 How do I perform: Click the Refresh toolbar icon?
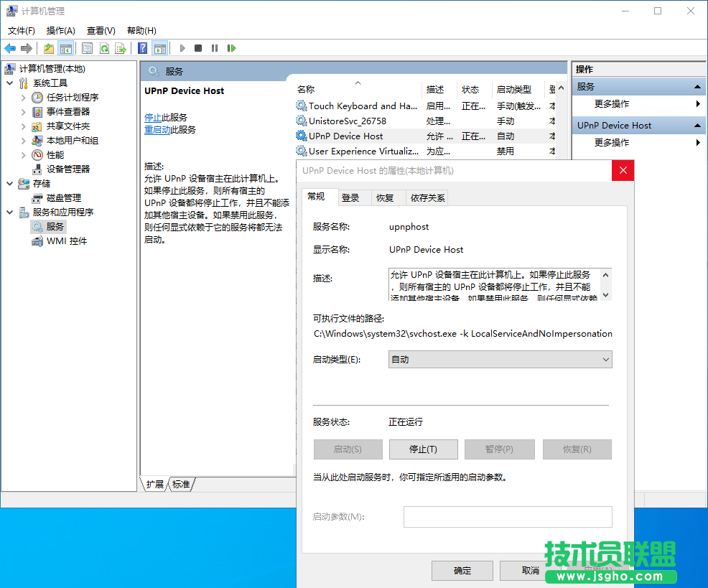tap(104, 48)
